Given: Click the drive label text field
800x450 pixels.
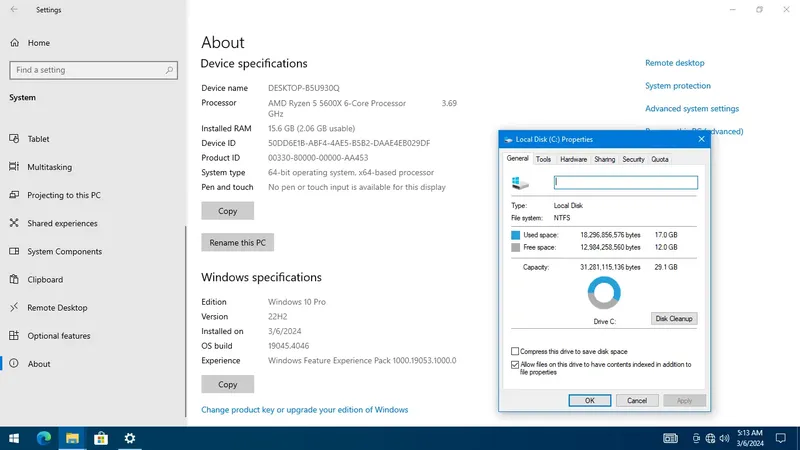Looking at the screenshot, I should [x=626, y=183].
